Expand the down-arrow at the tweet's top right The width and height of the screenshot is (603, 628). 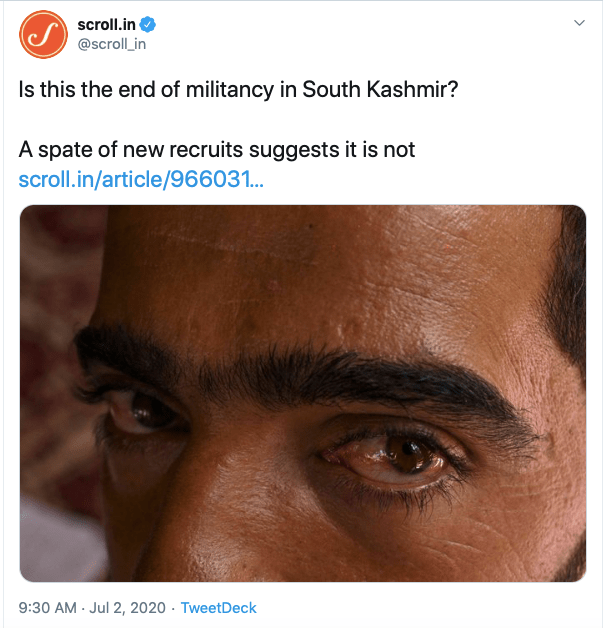pyautogui.click(x=577, y=24)
